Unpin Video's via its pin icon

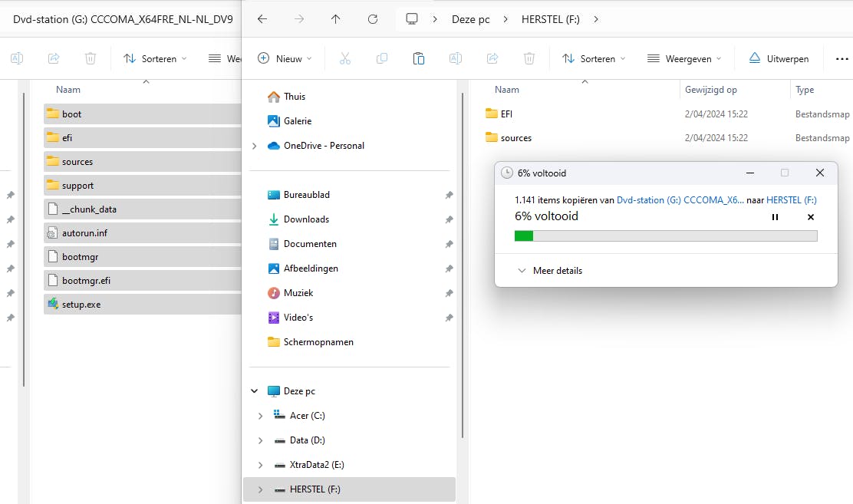pyautogui.click(x=449, y=318)
